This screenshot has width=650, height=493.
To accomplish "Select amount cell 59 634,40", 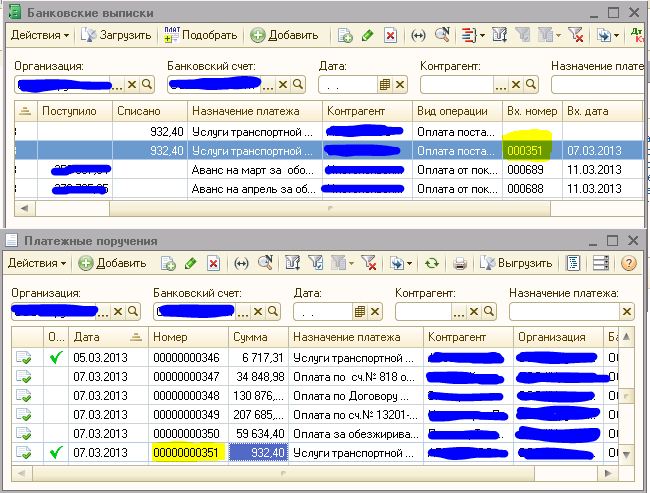I will pos(258,433).
